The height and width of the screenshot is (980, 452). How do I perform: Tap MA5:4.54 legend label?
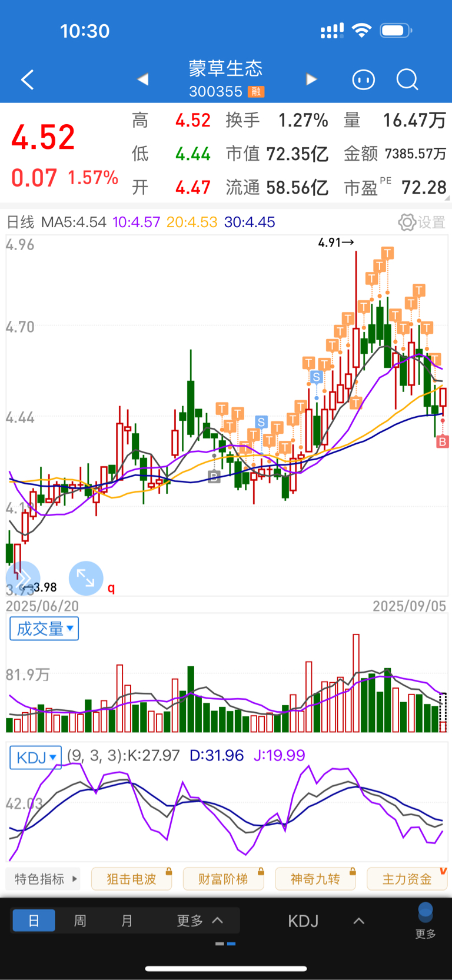[x=74, y=222]
